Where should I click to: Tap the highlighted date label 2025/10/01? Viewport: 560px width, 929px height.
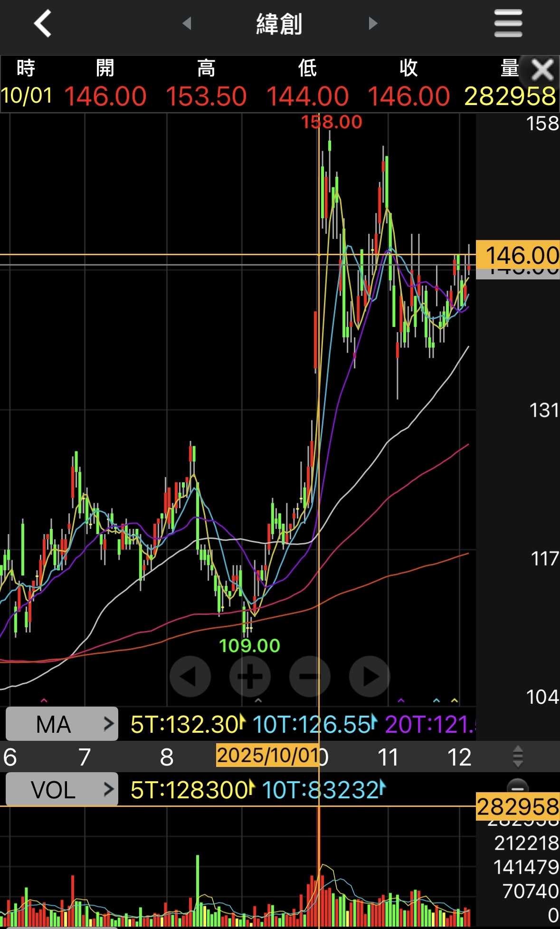267,755
